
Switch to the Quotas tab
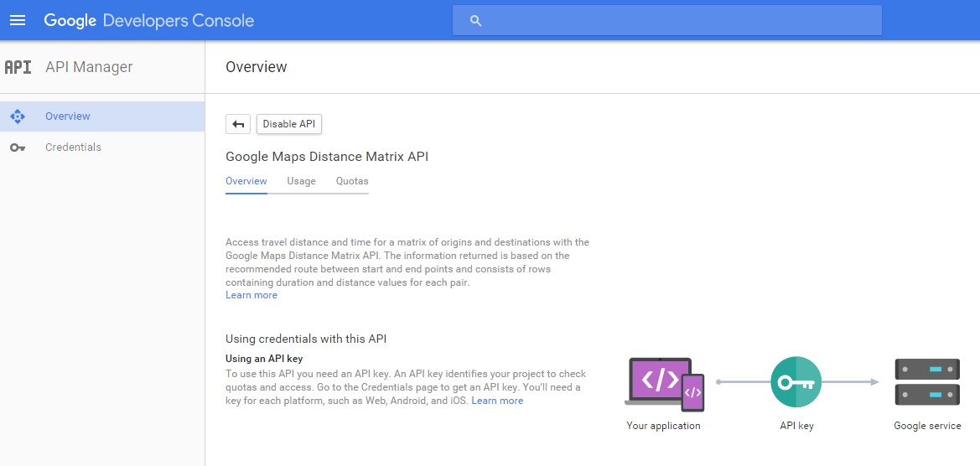(x=352, y=181)
